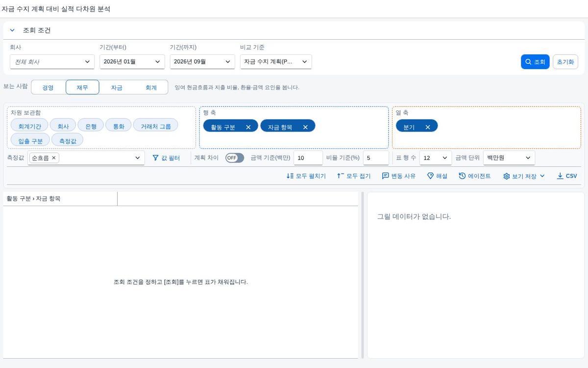Select the 재무 viewer tab
This screenshot has width=588, height=368.
coord(82,87)
